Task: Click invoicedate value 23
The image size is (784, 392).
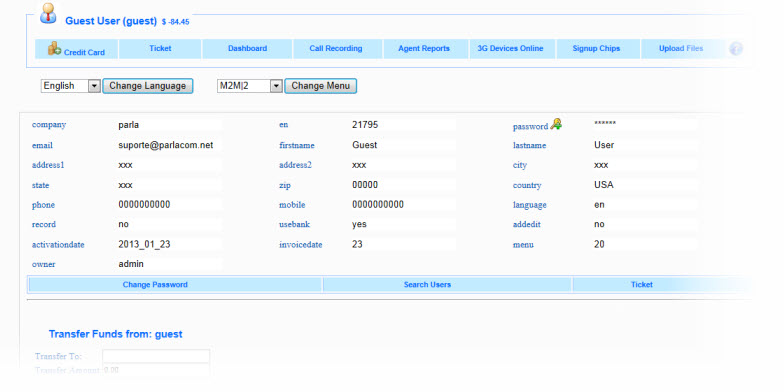Action: pyautogui.click(x=357, y=244)
